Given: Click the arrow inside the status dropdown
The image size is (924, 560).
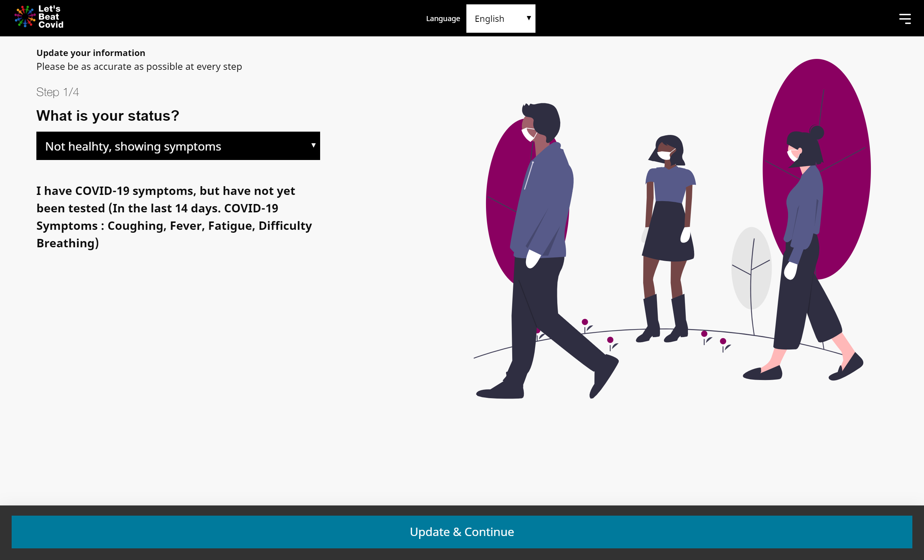Looking at the screenshot, I should (x=314, y=146).
